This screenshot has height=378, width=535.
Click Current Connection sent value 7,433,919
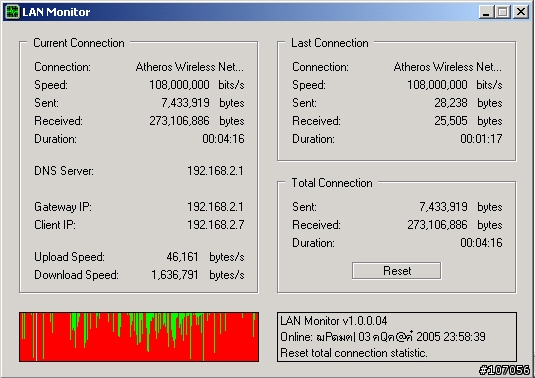pyautogui.click(x=185, y=103)
